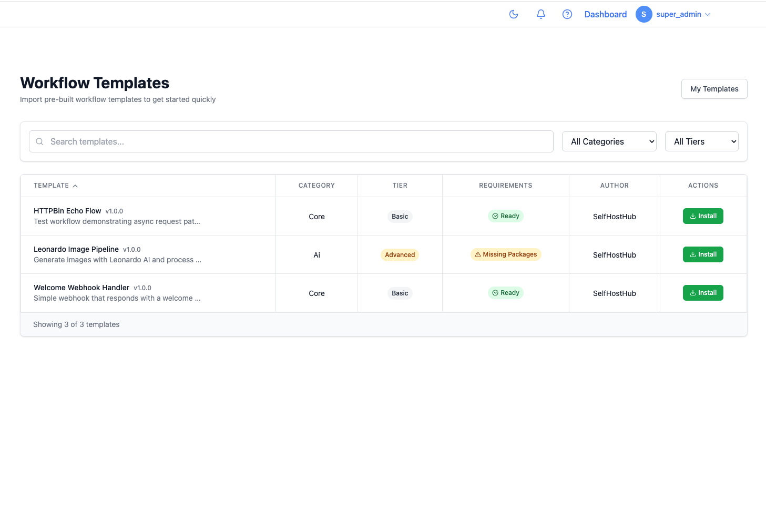Click the warning icon in Missing Packages badge
Screen dimensions: 766x532
(x=477, y=254)
